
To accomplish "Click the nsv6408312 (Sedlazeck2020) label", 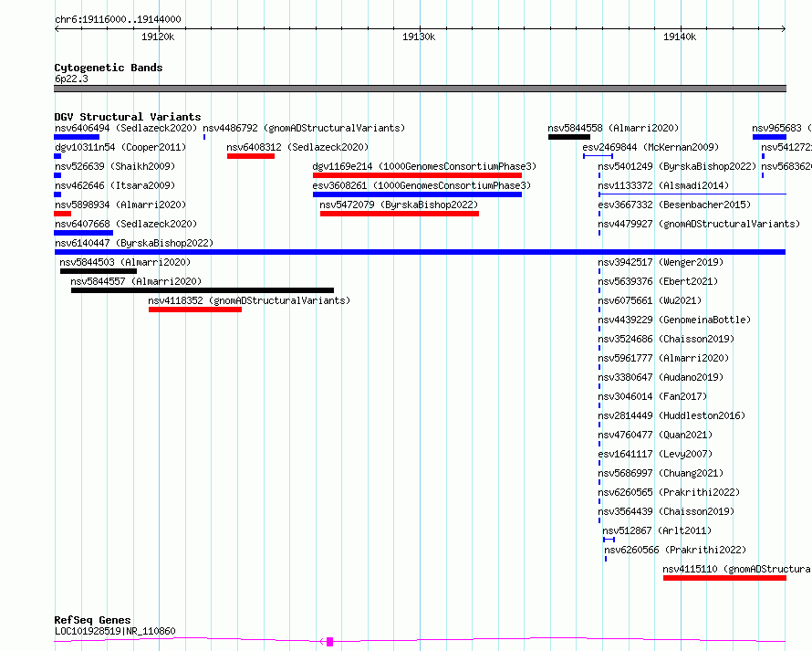I will (297, 147).
